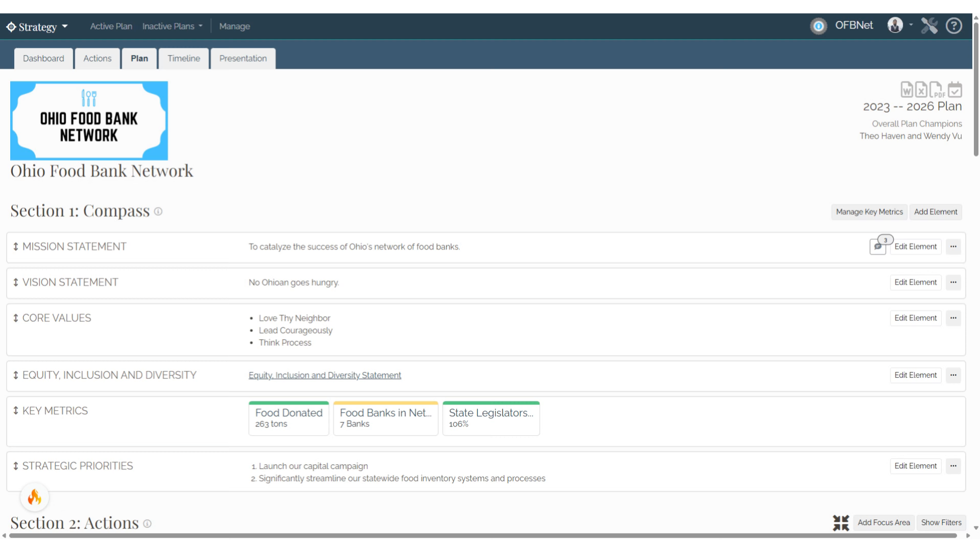Click Manage Key Metrics button
This screenshot has width=980, height=551.
tap(869, 212)
